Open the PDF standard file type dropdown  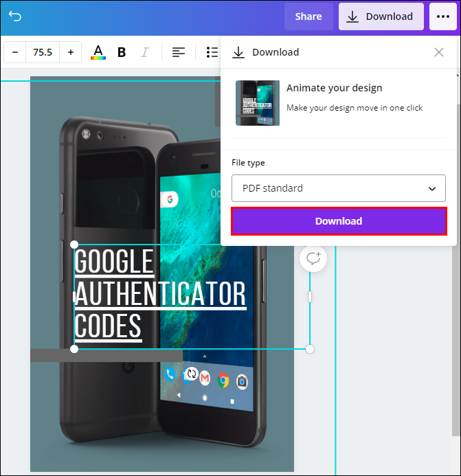pyautogui.click(x=338, y=188)
